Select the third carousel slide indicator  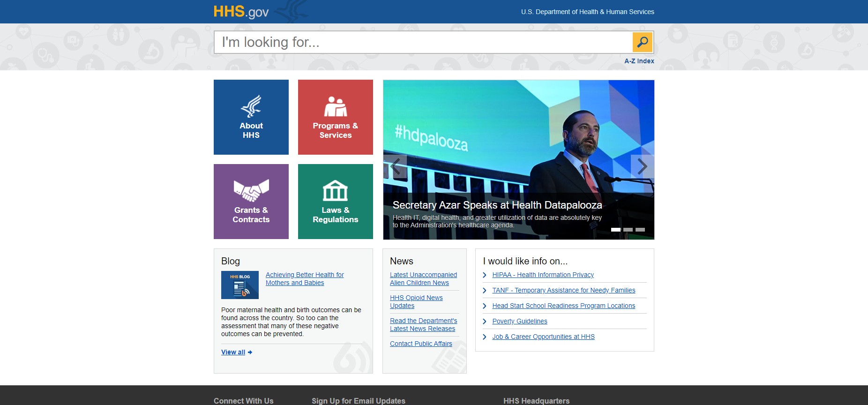(x=640, y=230)
